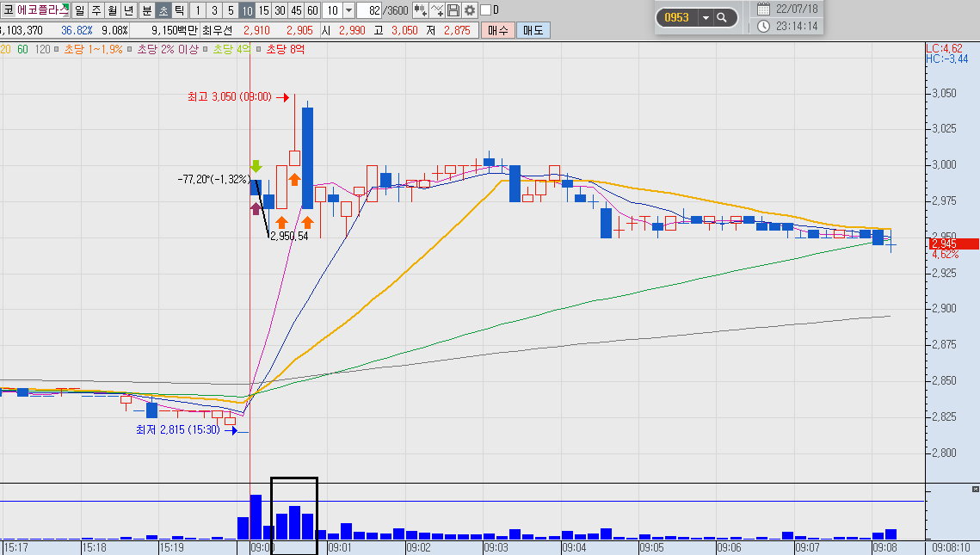
Task: Click the small close box on volume pane
Action: click(x=976, y=489)
